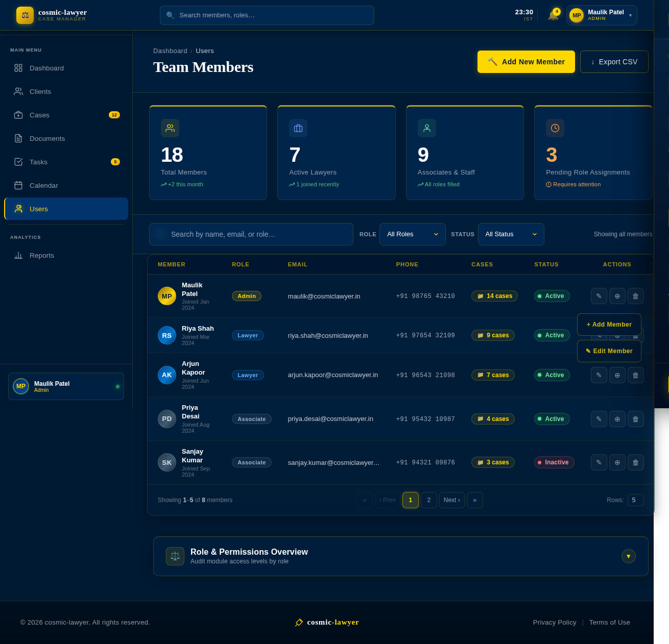
Task: Navigate to Dashboard via the breadcrumb
Action: 170,51
